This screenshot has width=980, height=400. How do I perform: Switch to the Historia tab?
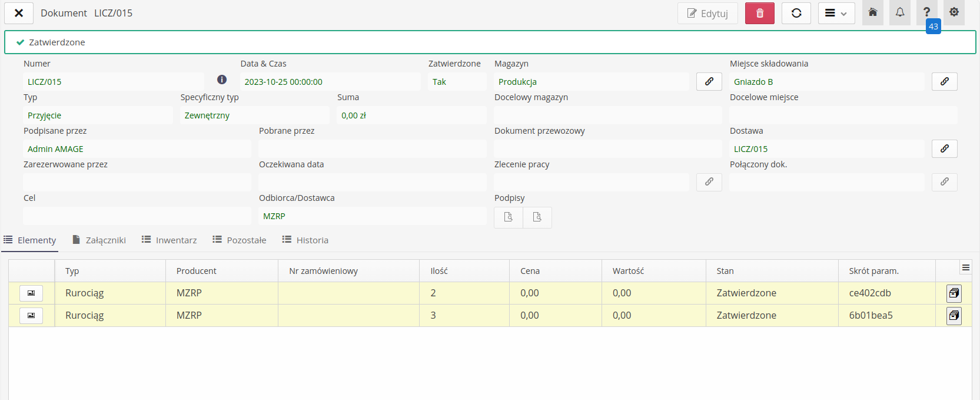point(305,240)
